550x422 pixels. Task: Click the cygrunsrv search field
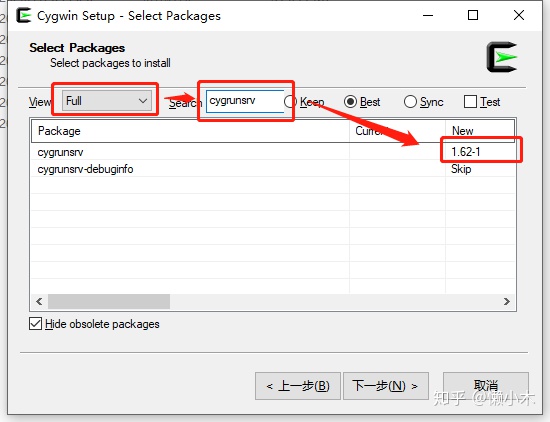(x=245, y=101)
